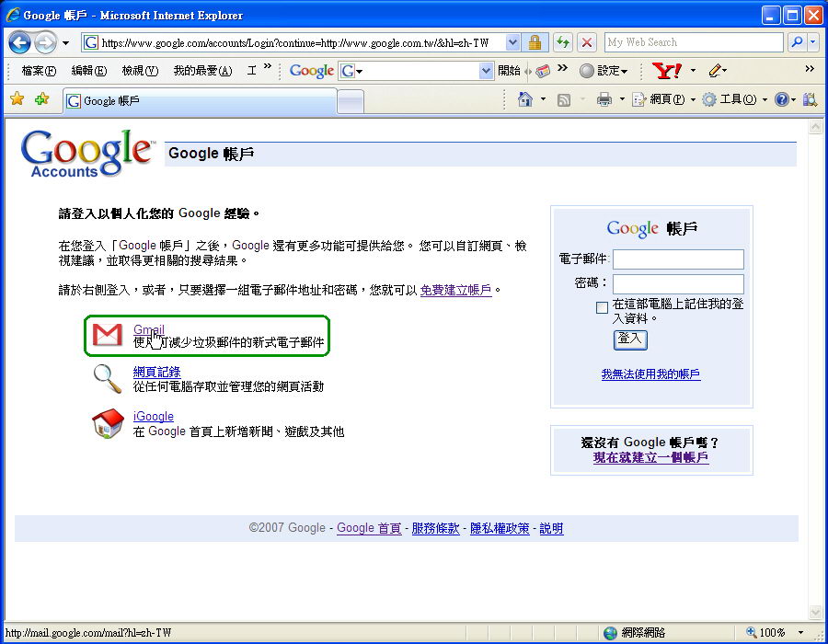Screen dimensions: 828x644
Task: Click the Research icon at toolbar end
Action: tap(810, 99)
